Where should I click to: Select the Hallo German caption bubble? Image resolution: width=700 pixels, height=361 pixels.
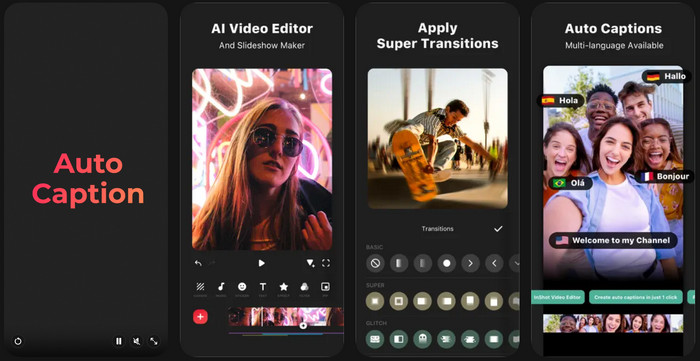click(667, 76)
